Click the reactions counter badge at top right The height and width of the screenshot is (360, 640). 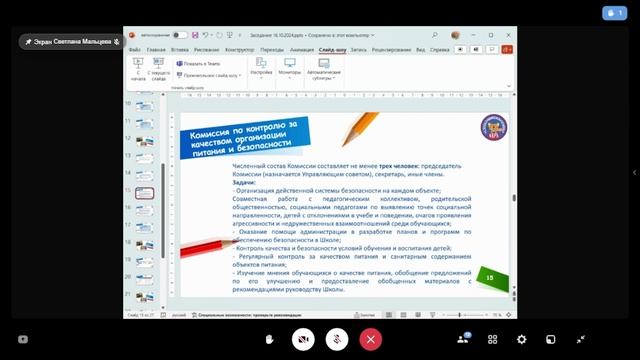click(x=614, y=13)
